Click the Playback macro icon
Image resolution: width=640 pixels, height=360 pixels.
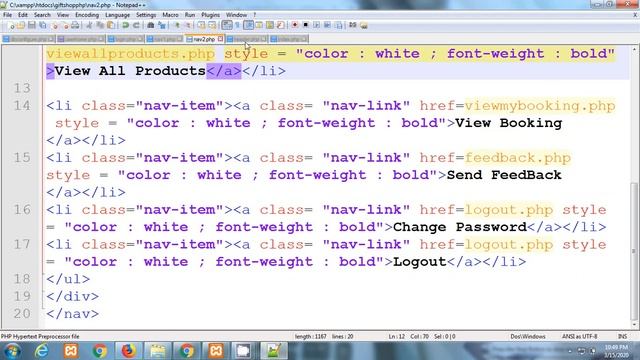click(x=316, y=25)
